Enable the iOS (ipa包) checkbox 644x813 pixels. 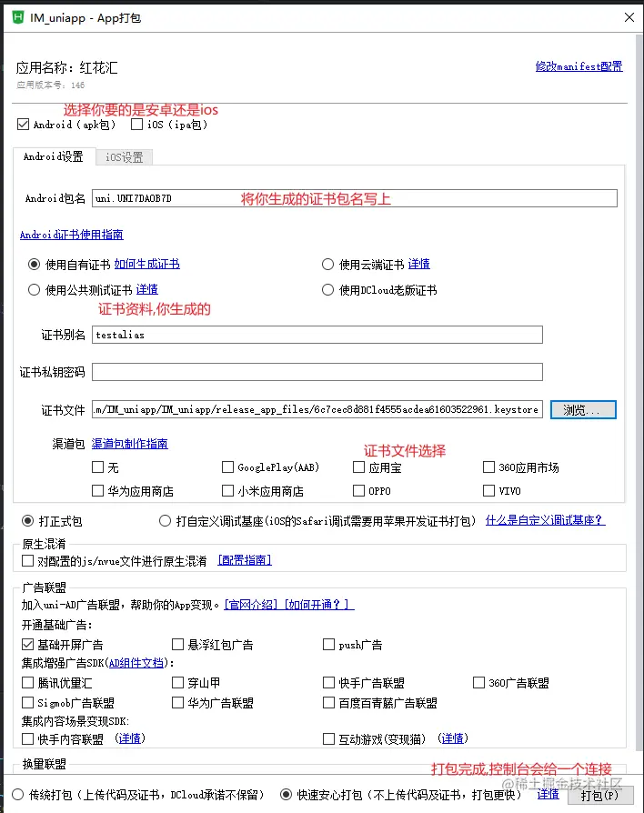(x=136, y=125)
